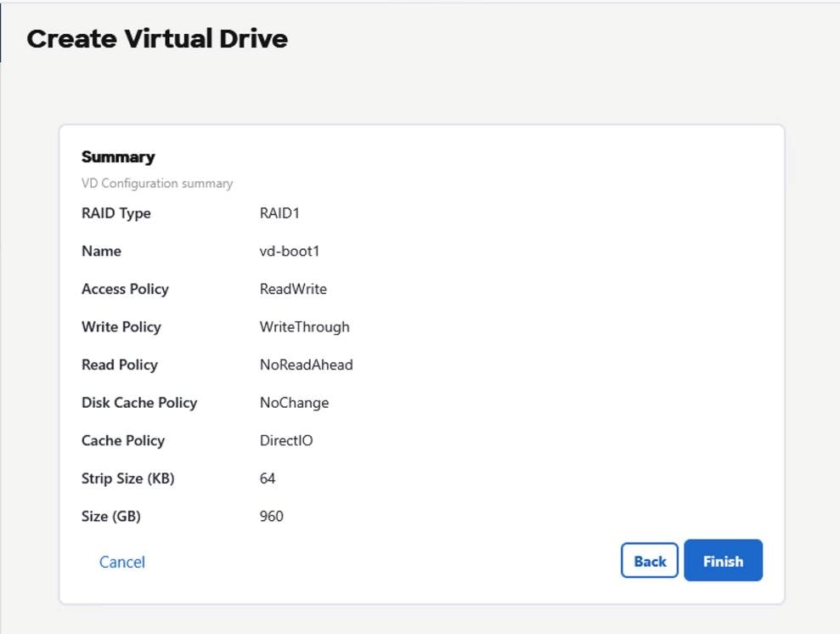Click the Cache Policy label
Screen dimensions: 840x634
pyautogui.click(x=123, y=440)
